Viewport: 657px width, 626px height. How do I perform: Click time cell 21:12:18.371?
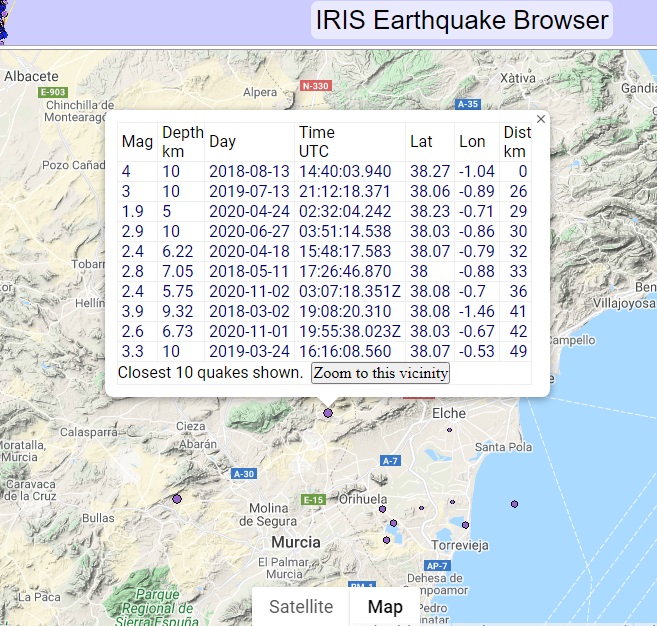pyautogui.click(x=344, y=191)
